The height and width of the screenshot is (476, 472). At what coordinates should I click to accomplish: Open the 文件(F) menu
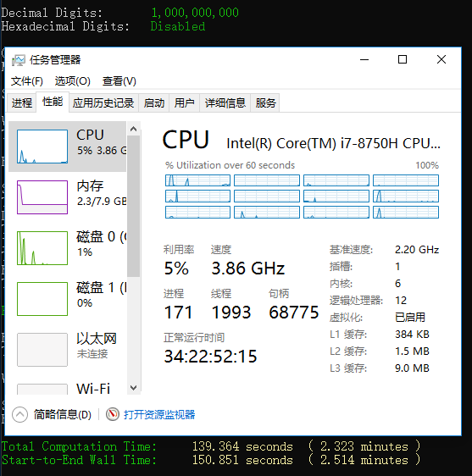(27, 81)
